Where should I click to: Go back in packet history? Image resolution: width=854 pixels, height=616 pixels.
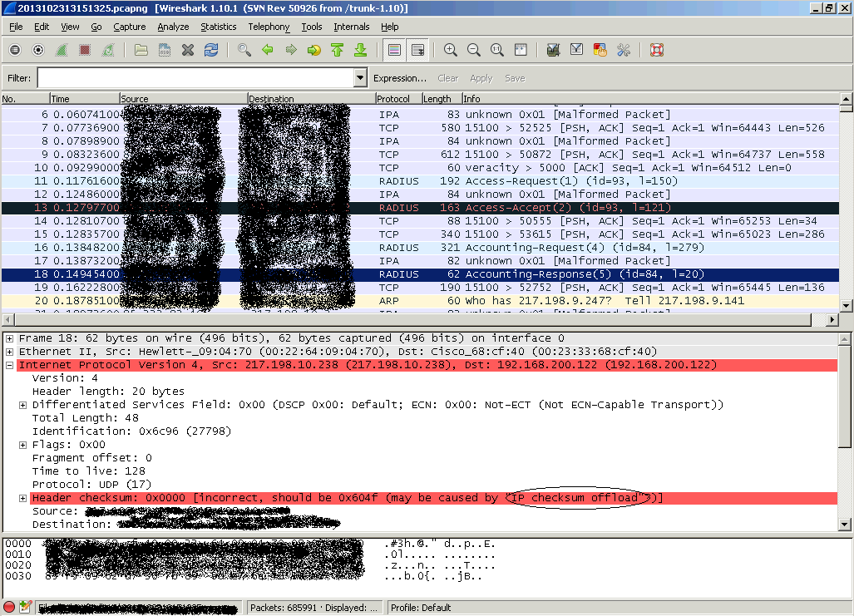(268, 50)
